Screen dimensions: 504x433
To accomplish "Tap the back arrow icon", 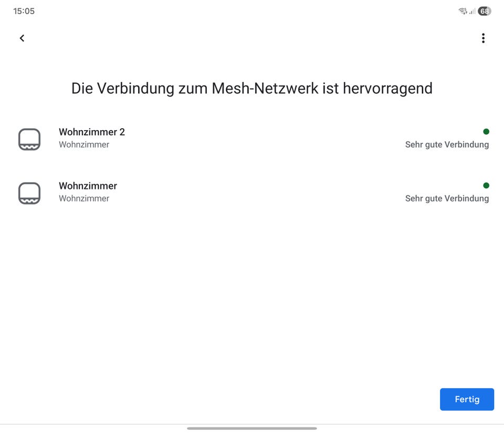I will click(22, 38).
